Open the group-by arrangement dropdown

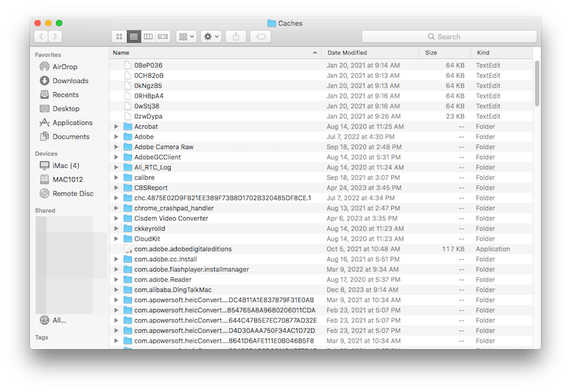[186, 36]
